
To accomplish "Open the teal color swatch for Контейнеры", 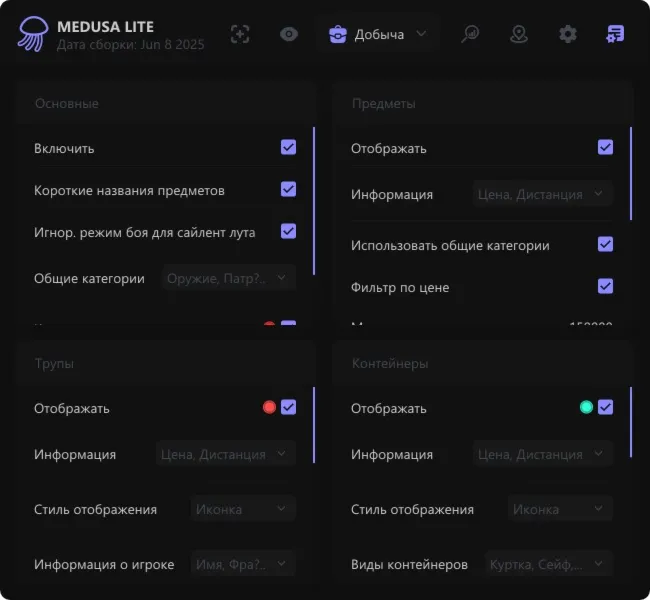I will tap(586, 407).
